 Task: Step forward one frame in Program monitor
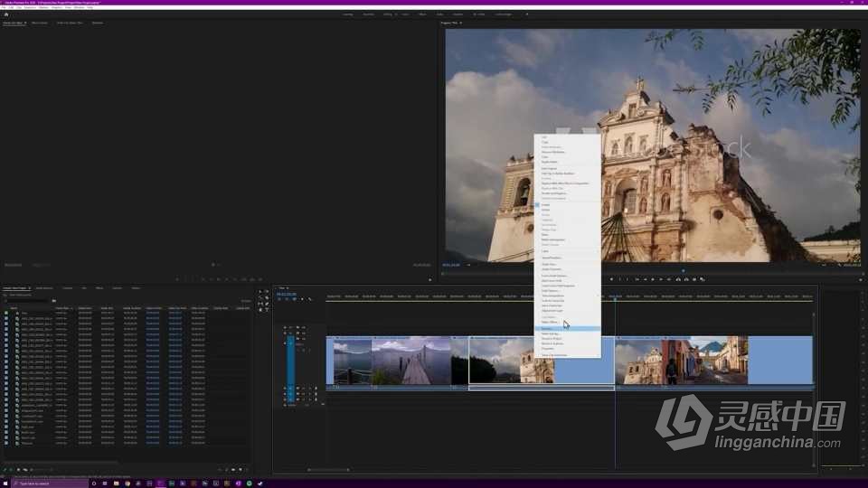[661, 279]
